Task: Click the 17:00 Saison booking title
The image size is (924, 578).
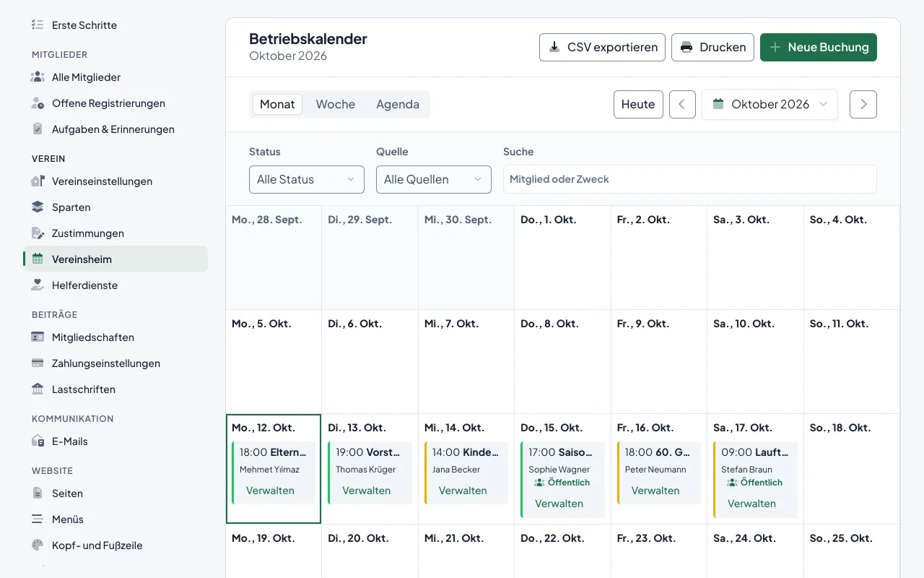Action: pyautogui.click(x=560, y=452)
